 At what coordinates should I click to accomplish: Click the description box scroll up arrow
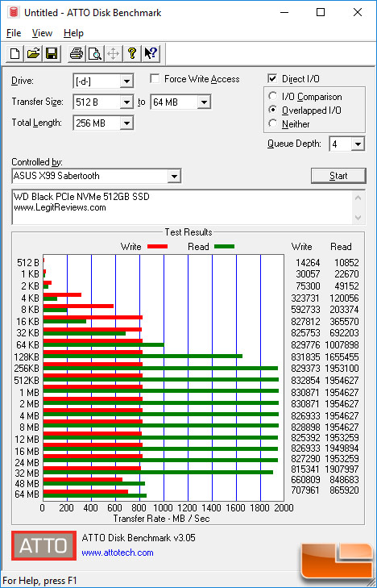[x=358, y=198]
